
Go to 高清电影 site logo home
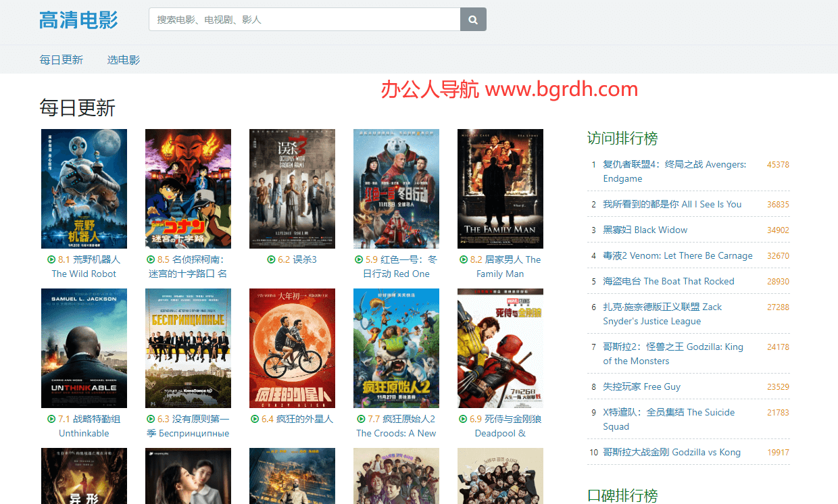click(78, 20)
